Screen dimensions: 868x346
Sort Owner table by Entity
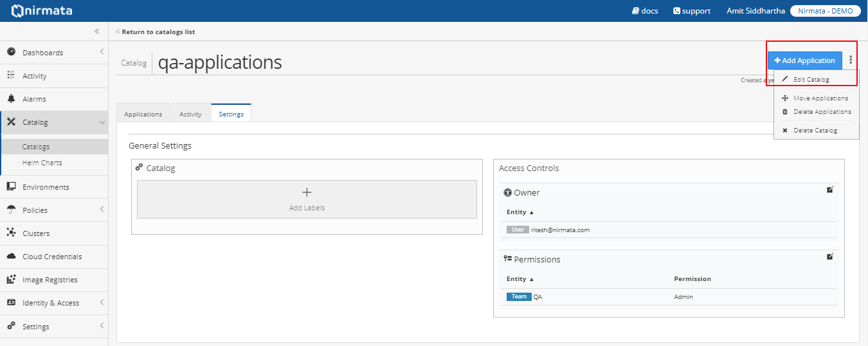click(x=520, y=212)
